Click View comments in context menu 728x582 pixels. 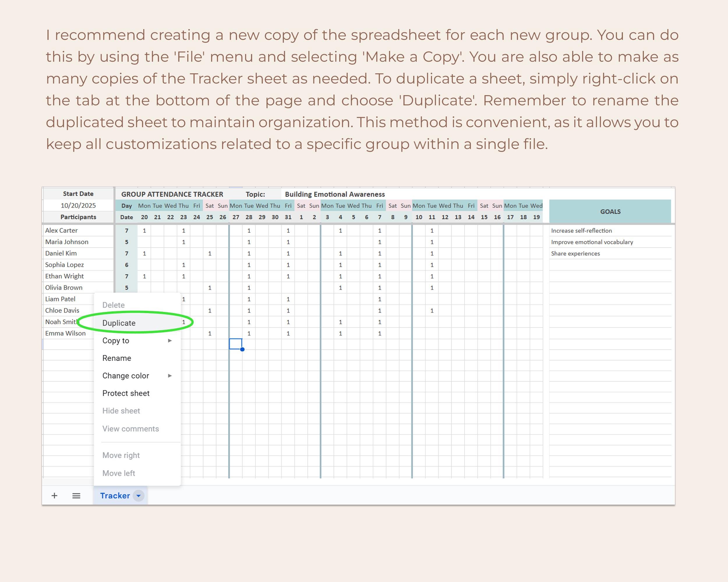(137, 428)
